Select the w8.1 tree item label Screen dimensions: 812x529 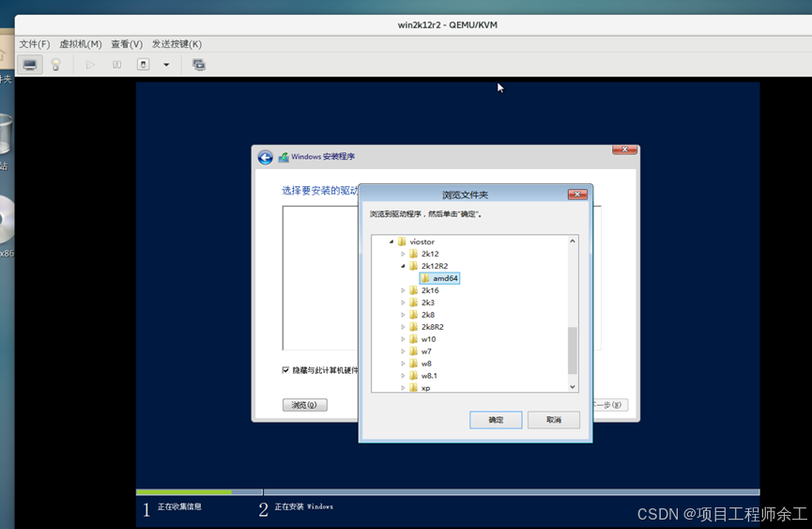click(x=429, y=376)
